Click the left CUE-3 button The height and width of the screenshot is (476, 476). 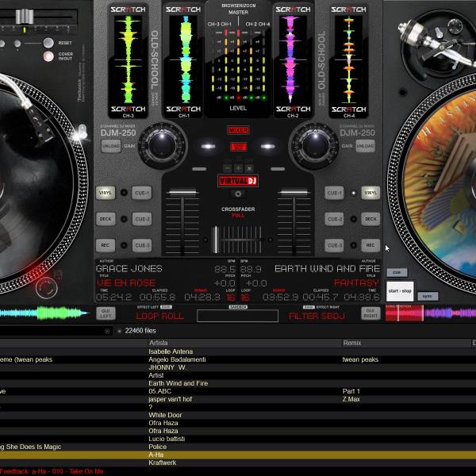coord(142,245)
